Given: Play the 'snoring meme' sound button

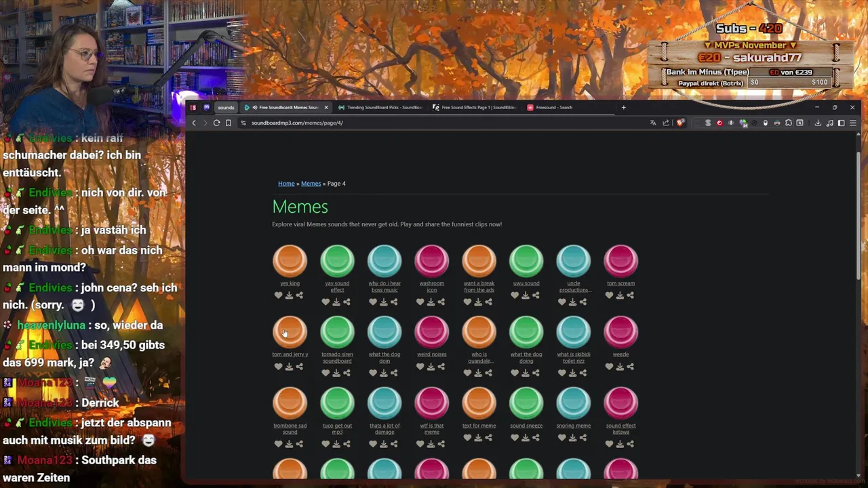Looking at the screenshot, I should pyautogui.click(x=574, y=403).
